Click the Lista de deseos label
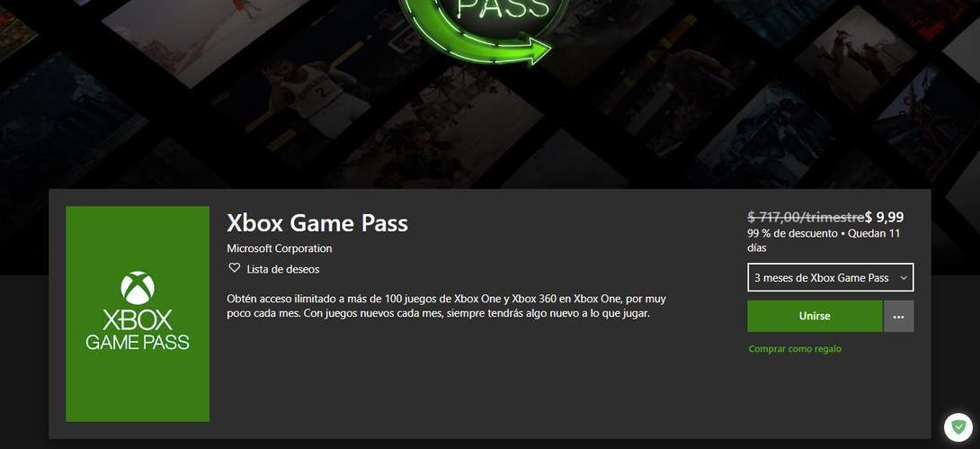 click(x=283, y=270)
